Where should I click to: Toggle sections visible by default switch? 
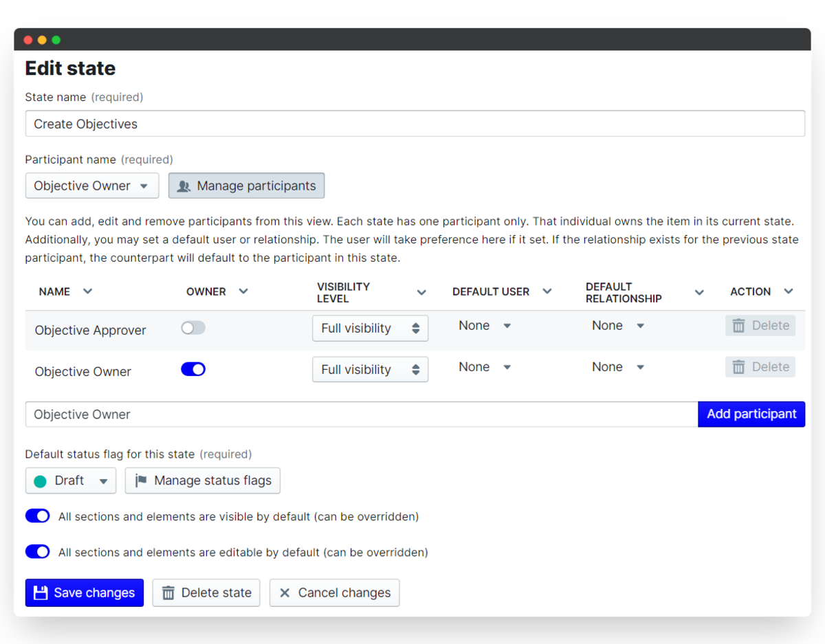pos(37,515)
